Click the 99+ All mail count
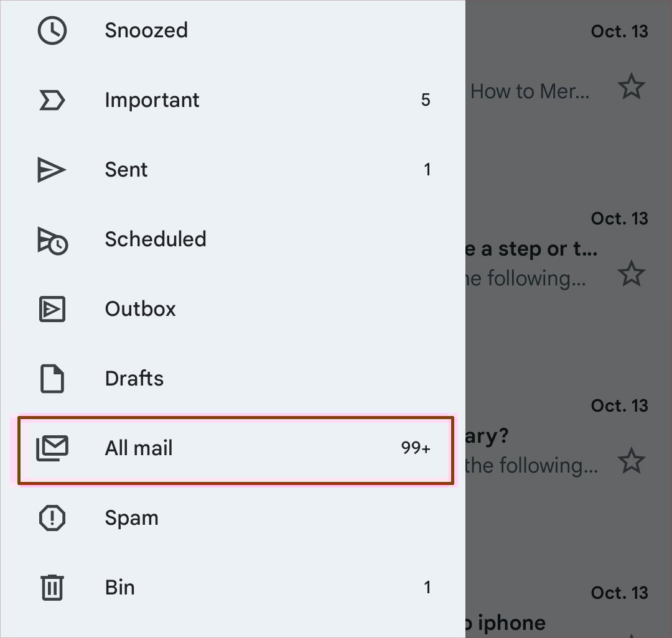Viewport: 672px width, 638px height. click(x=416, y=448)
